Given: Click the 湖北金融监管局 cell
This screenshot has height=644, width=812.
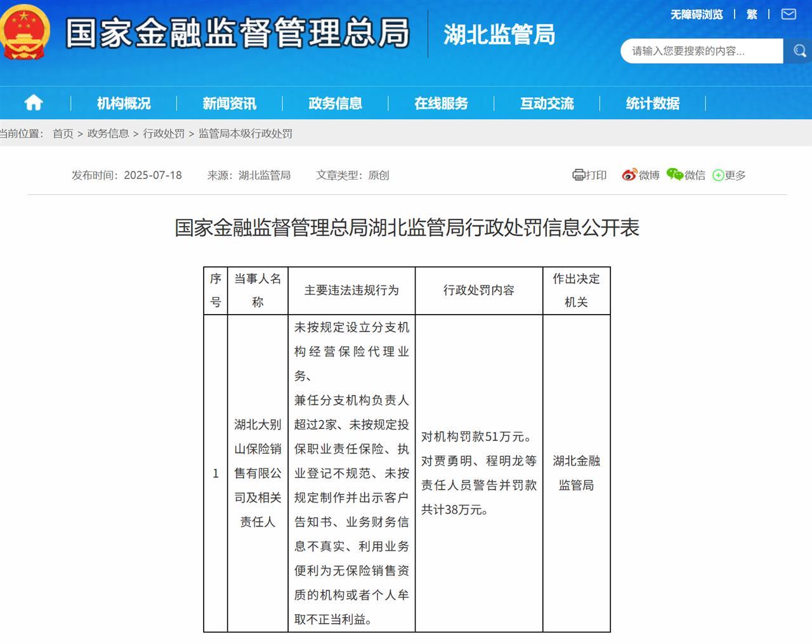Looking at the screenshot, I should pyautogui.click(x=576, y=473).
